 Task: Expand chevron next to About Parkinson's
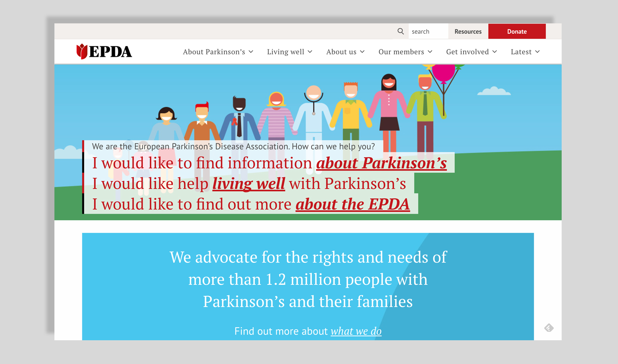(251, 52)
